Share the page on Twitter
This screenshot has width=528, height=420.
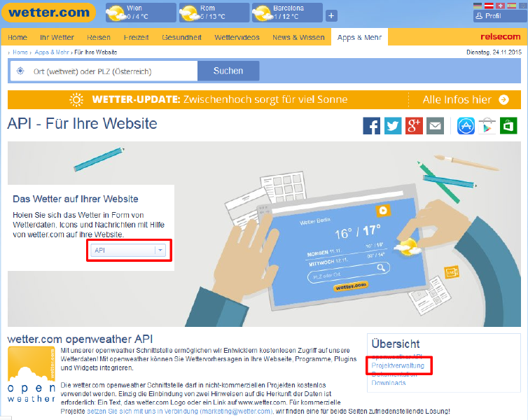(393, 126)
